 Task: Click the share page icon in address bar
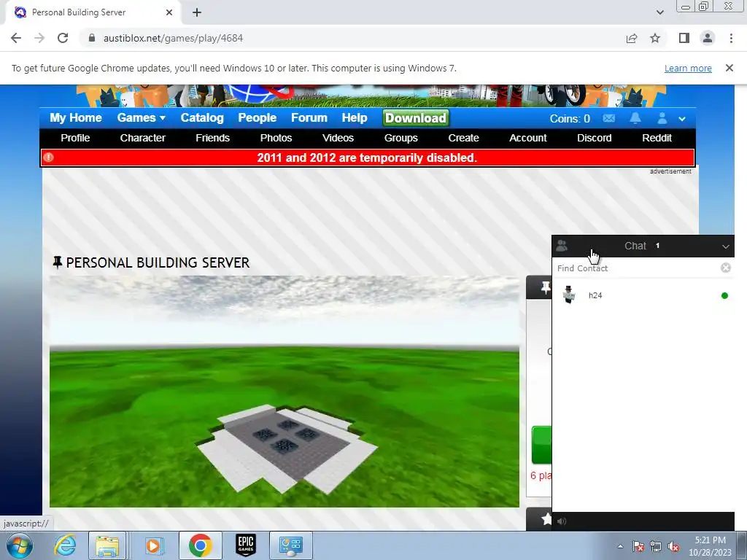pyautogui.click(x=632, y=38)
